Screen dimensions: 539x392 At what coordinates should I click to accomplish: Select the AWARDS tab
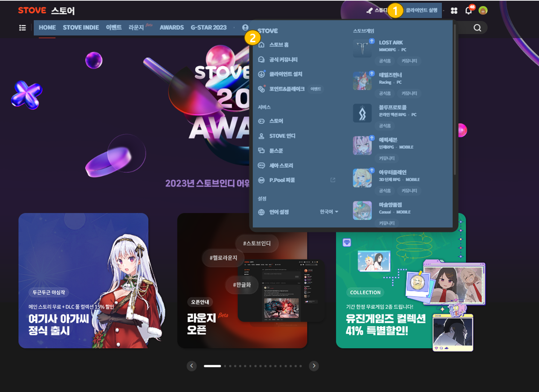click(x=172, y=27)
